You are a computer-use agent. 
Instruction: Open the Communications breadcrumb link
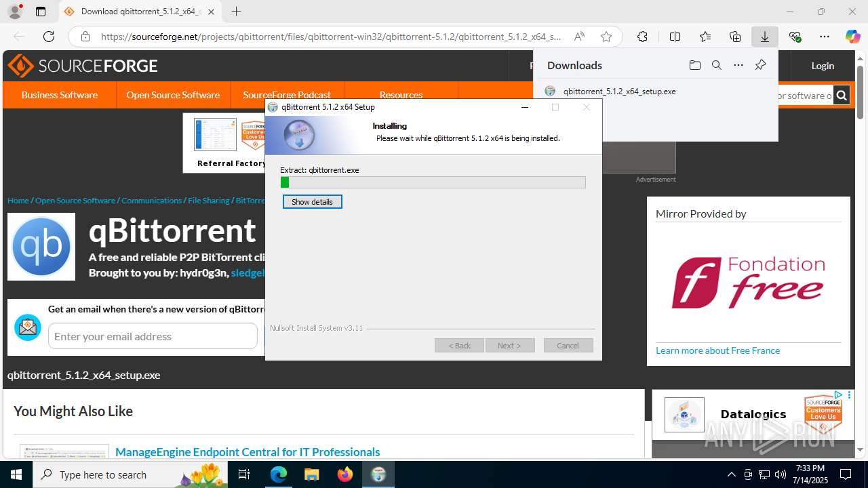pyautogui.click(x=152, y=201)
